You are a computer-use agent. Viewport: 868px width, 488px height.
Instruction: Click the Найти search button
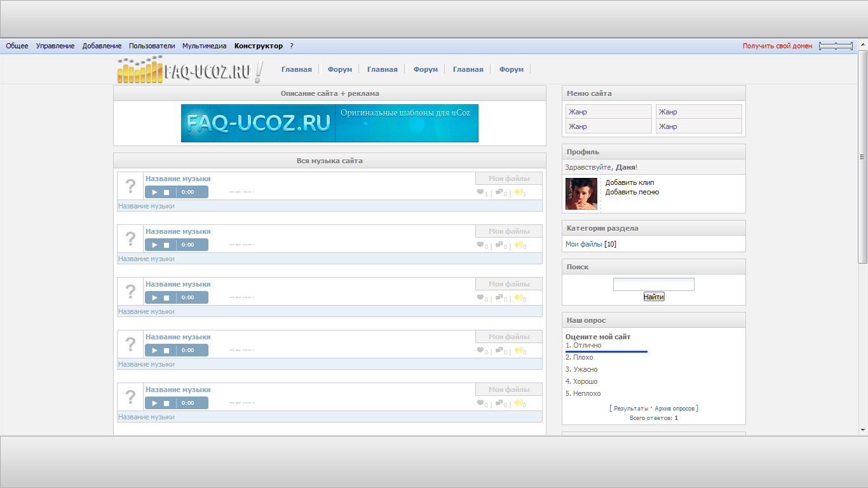click(654, 297)
